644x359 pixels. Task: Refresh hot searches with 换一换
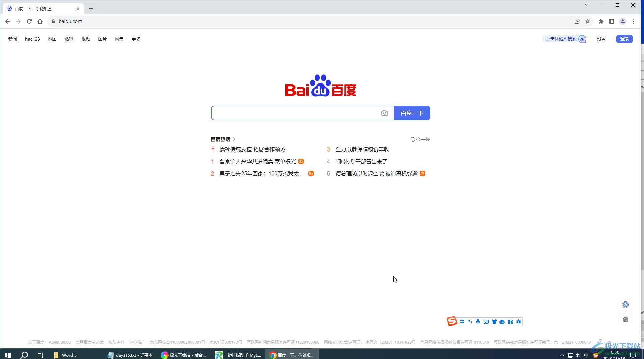[x=420, y=139]
